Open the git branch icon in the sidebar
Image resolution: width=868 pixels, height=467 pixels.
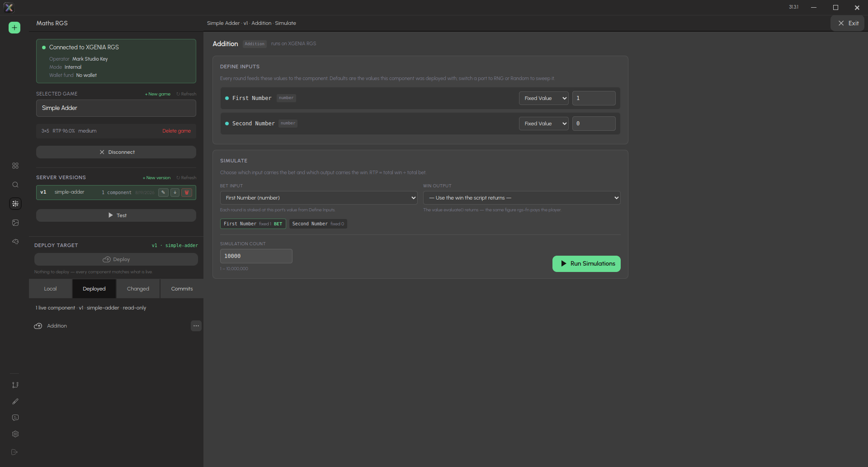click(x=15, y=385)
